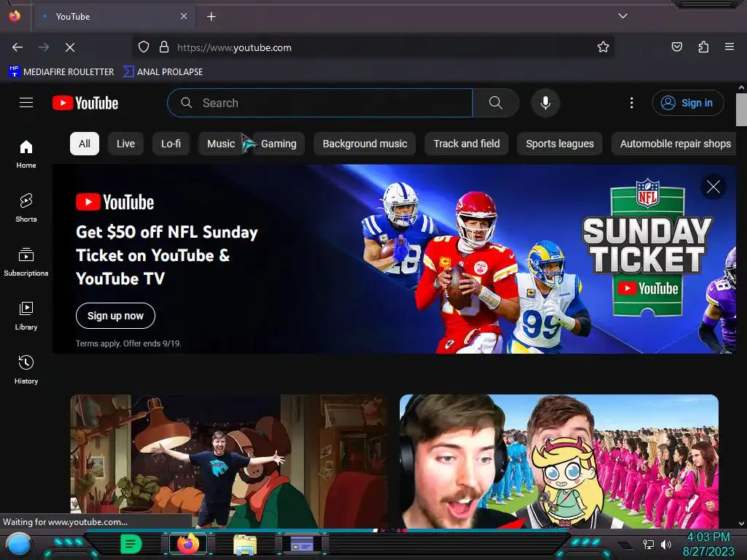Click the browser address bar URL

(x=234, y=47)
